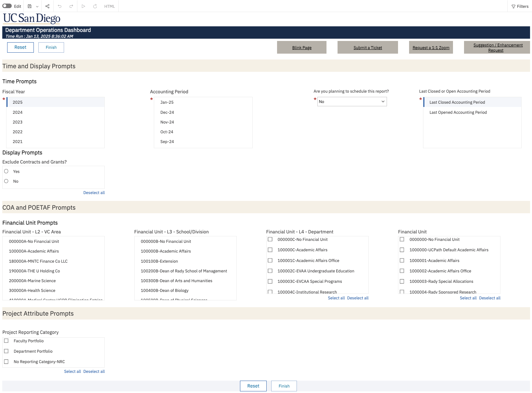Select fiscal year 2024 in the list

tap(18, 112)
